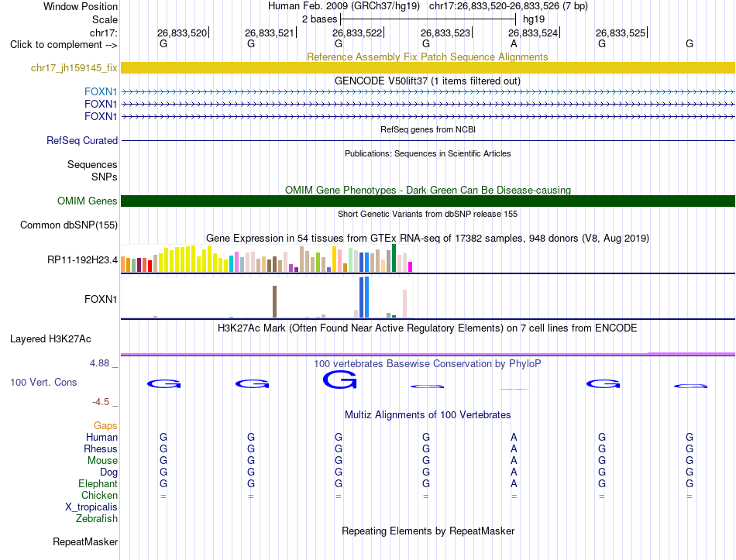Click position label 26,833,522

[357, 33]
